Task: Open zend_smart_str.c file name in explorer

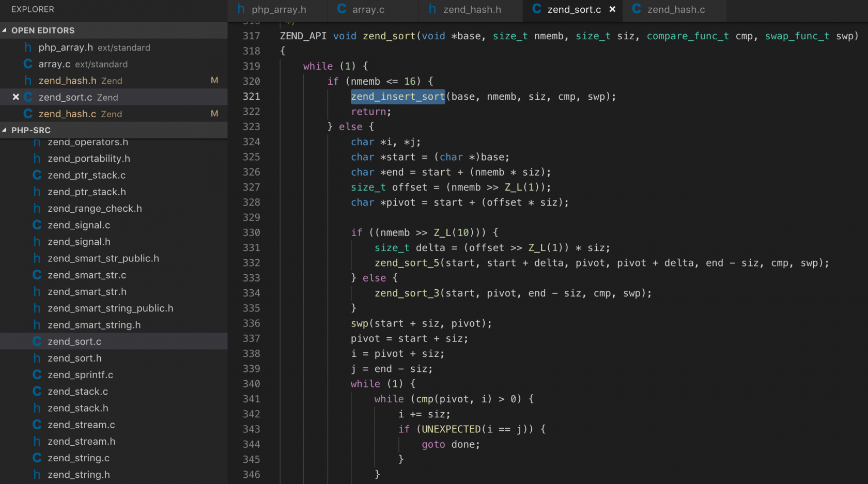Action: click(x=87, y=275)
